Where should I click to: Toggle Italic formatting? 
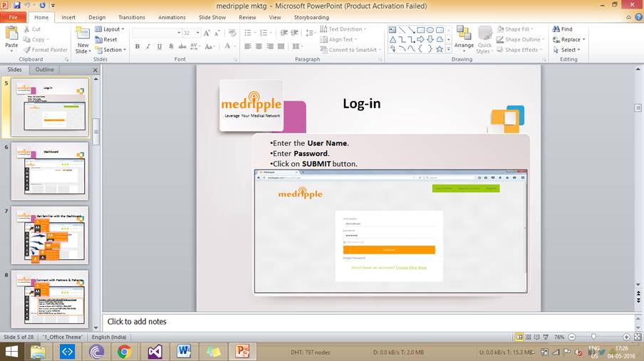tap(148, 47)
